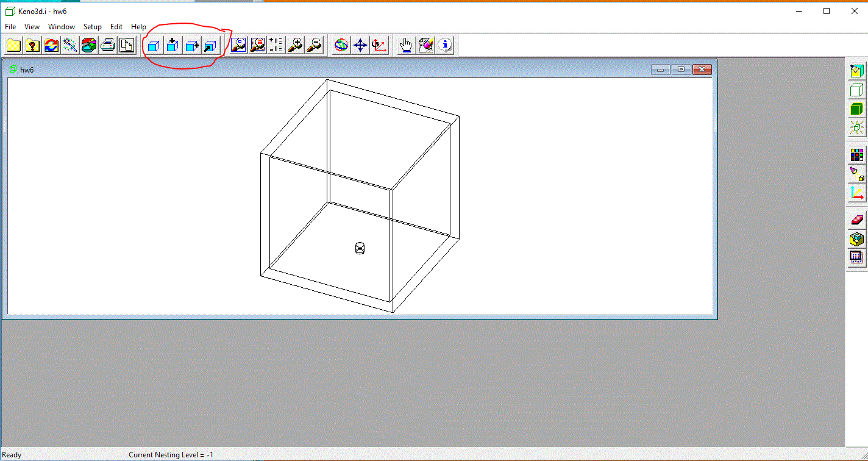The height and width of the screenshot is (461, 868).
Task: Switch to solid green cube display
Action: pos(857,109)
